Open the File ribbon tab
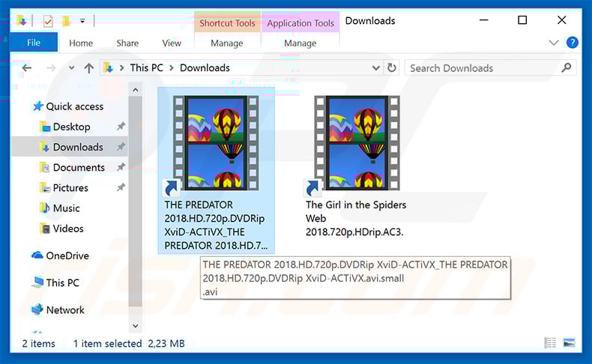The width and height of the screenshot is (592, 364). click(x=34, y=43)
